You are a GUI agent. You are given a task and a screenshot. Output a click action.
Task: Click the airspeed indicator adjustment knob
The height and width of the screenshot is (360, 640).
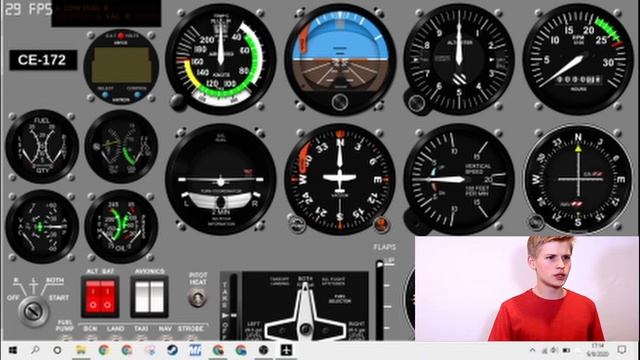click(178, 101)
